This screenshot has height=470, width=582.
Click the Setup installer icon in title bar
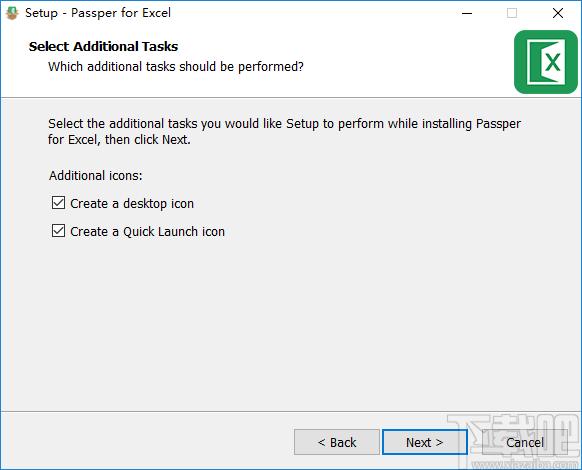[x=12, y=13]
